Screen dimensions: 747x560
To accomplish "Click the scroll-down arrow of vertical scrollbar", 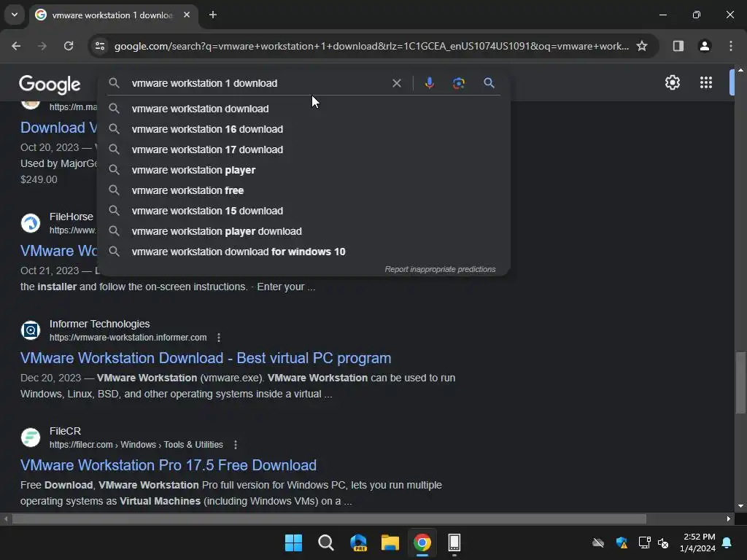I will pos(740,506).
